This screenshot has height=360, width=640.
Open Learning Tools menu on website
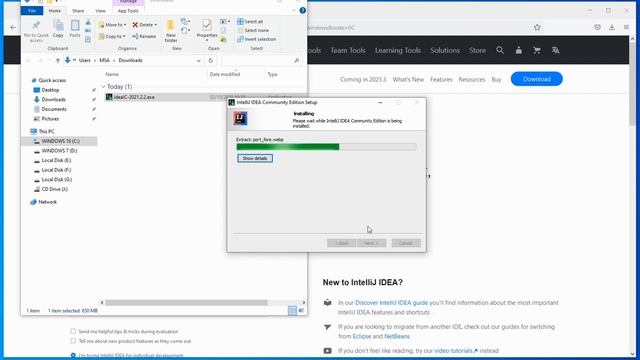tap(398, 50)
